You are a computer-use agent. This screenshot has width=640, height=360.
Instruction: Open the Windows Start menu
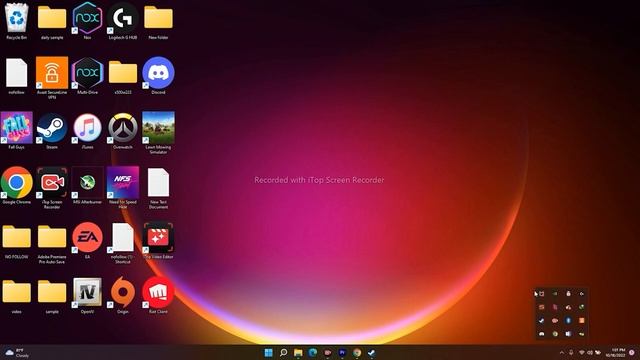point(269,353)
